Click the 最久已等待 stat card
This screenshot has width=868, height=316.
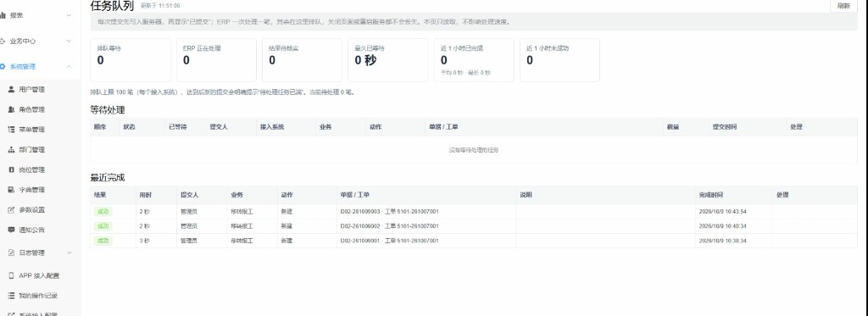pos(388,60)
